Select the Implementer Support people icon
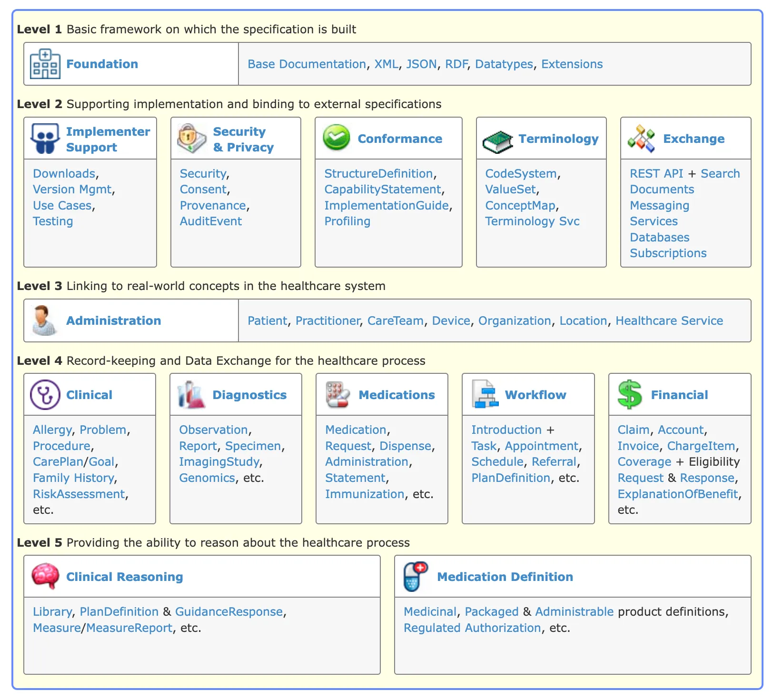Image resolution: width=773 pixels, height=700 pixels. [x=44, y=138]
